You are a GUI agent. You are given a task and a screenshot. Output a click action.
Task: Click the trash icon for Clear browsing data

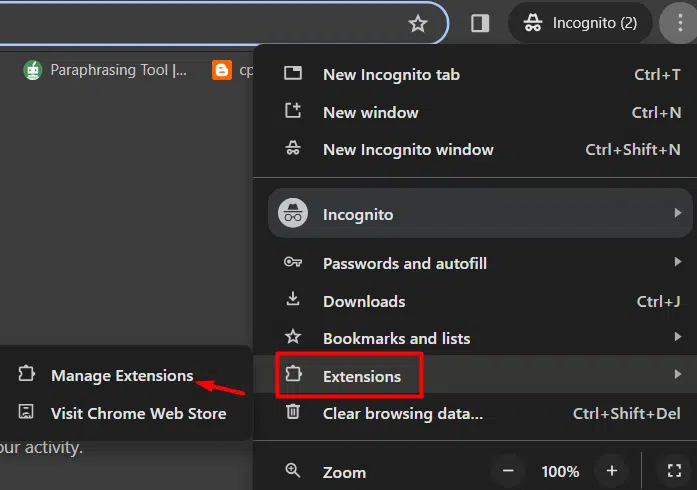click(x=293, y=411)
